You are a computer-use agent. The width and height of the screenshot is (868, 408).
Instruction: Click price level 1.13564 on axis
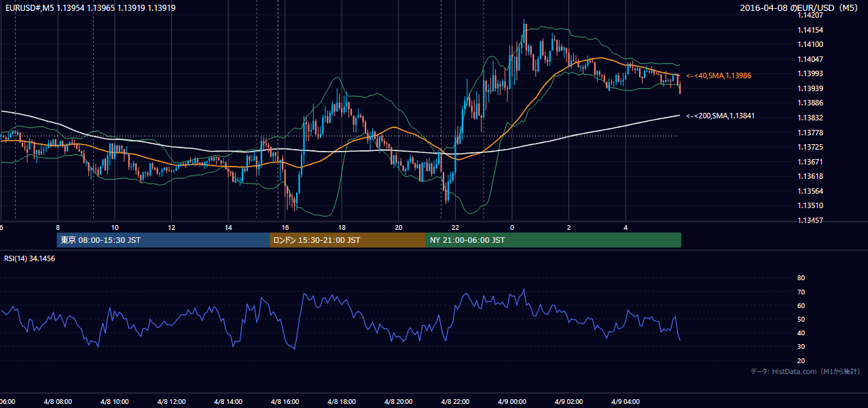(810, 191)
